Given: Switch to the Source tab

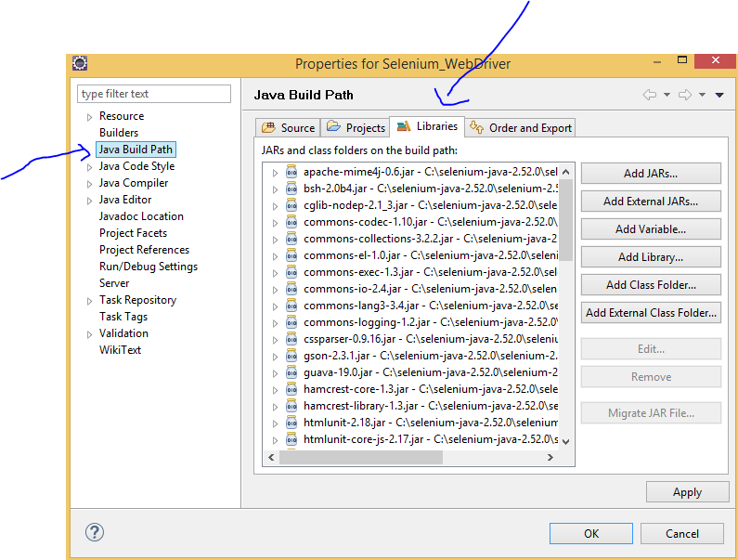Looking at the screenshot, I should pyautogui.click(x=288, y=127).
